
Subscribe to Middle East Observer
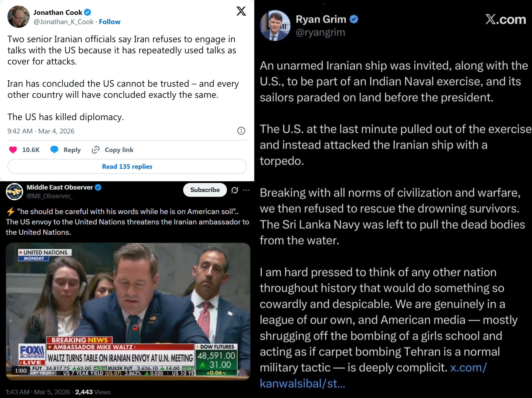click(x=205, y=190)
